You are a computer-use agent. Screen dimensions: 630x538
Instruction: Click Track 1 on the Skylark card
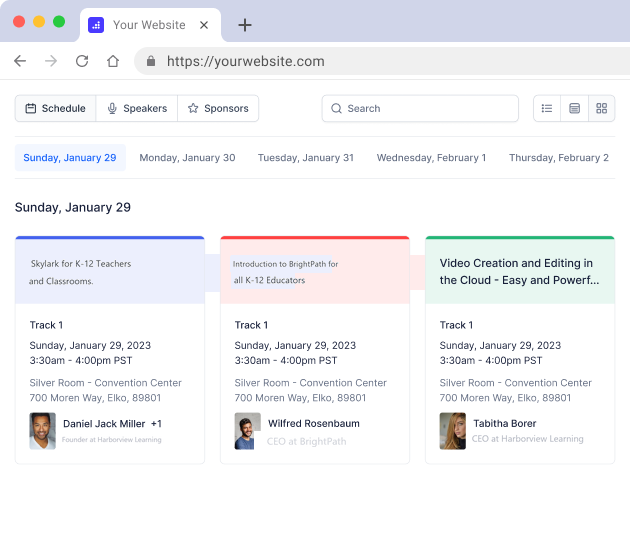46,325
